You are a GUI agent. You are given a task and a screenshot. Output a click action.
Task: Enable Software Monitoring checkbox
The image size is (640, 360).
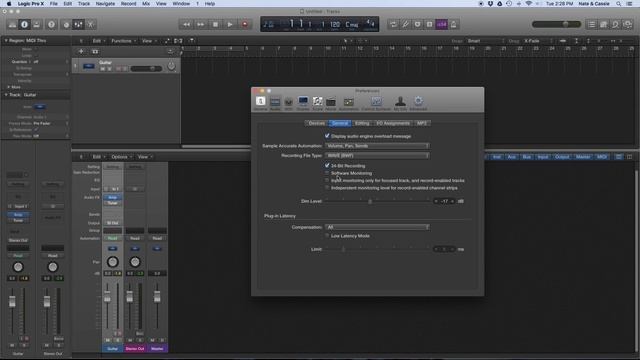pyautogui.click(x=327, y=173)
